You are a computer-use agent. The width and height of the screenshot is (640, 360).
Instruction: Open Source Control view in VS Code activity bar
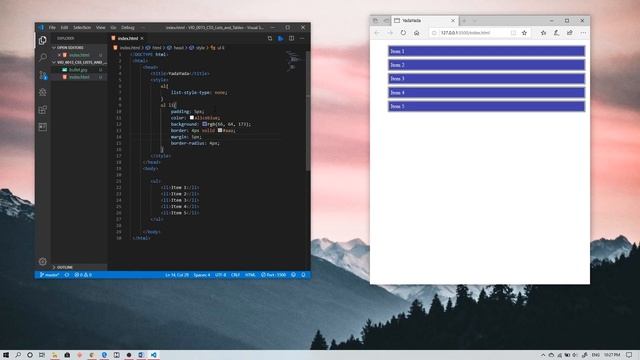pos(42,75)
